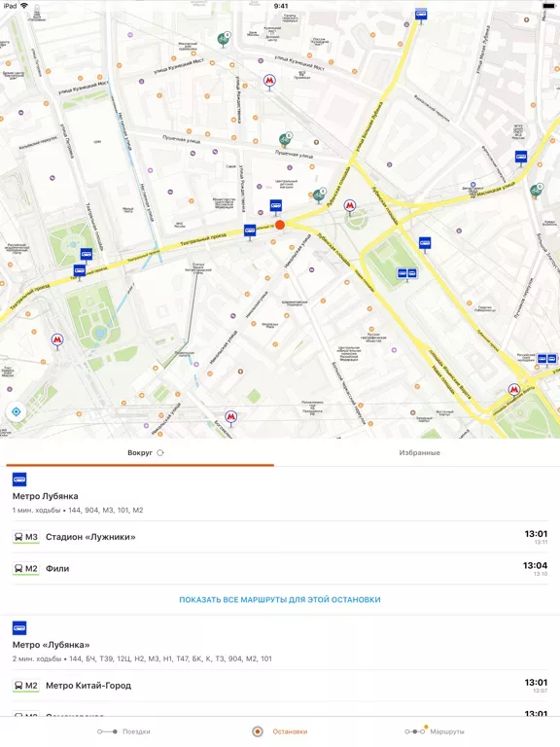This screenshot has width=560, height=747.
Task: Tap single bus stop icon east of Lubyanka square
Action: click(x=425, y=243)
